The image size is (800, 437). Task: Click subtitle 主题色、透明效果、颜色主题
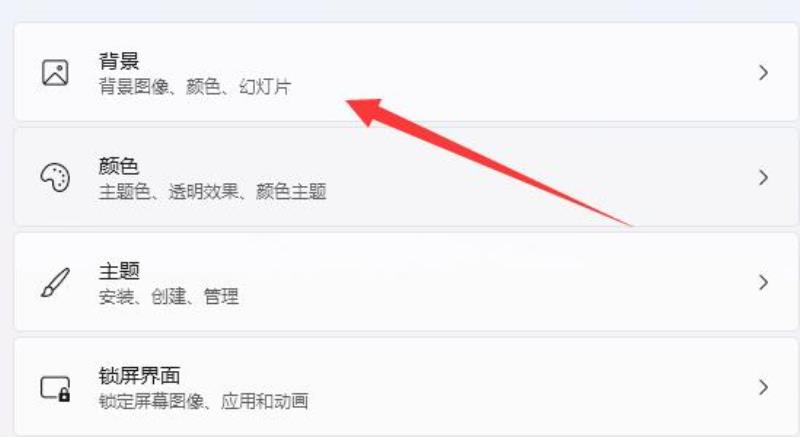coord(212,192)
